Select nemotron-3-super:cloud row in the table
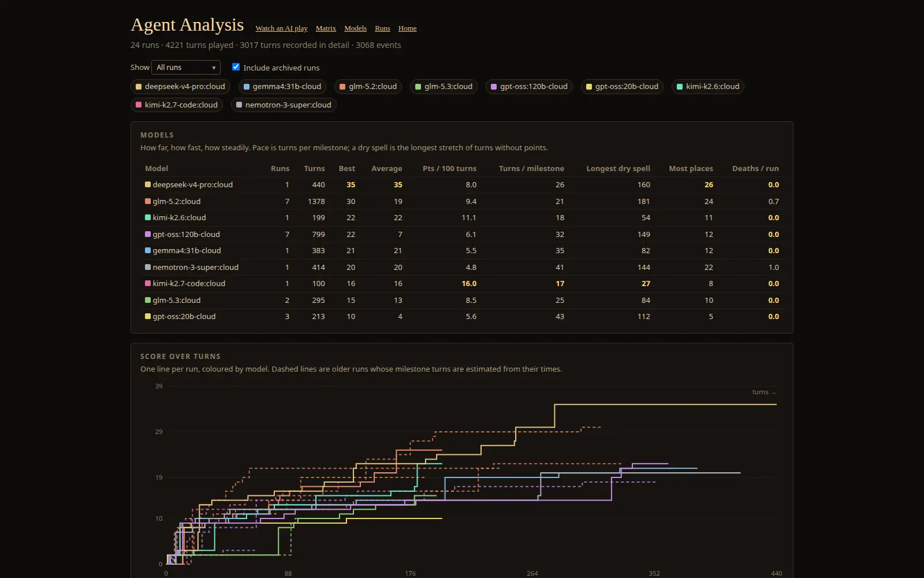 pos(462,268)
